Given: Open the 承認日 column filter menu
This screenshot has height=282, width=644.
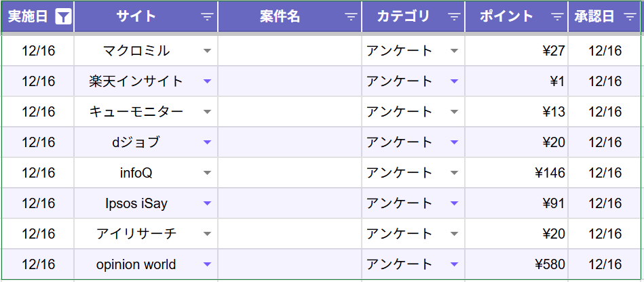Looking at the screenshot, I should [x=629, y=17].
